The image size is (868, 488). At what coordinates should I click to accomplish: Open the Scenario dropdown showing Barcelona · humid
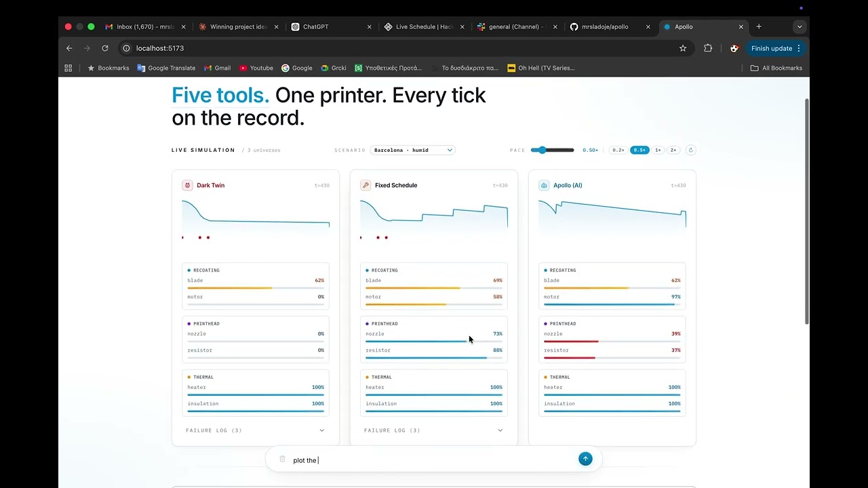coord(412,150)
